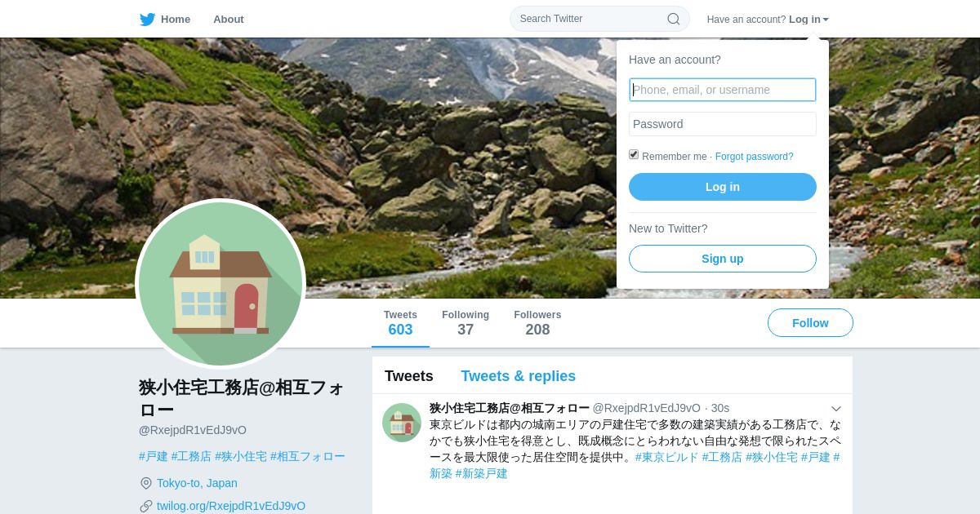Open the Tweets count tab
Viewport: 980px width, 514px height.
click(x=400, y=323)
